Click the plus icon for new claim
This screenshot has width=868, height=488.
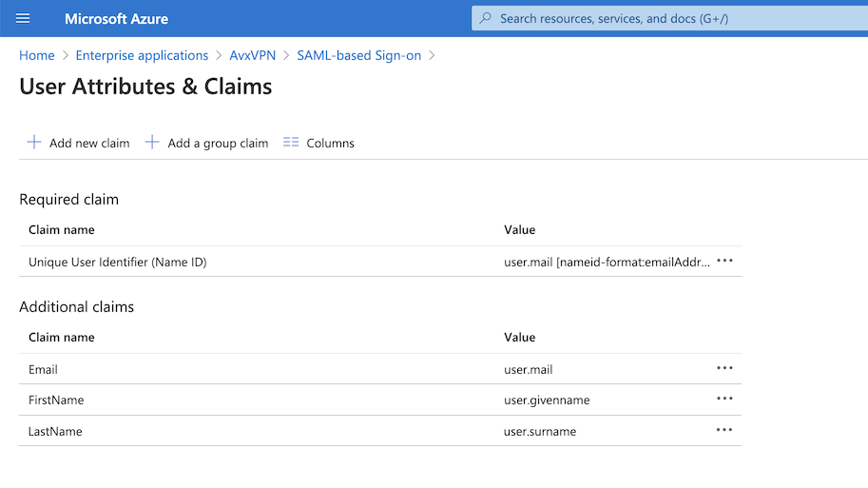[34, 143]
